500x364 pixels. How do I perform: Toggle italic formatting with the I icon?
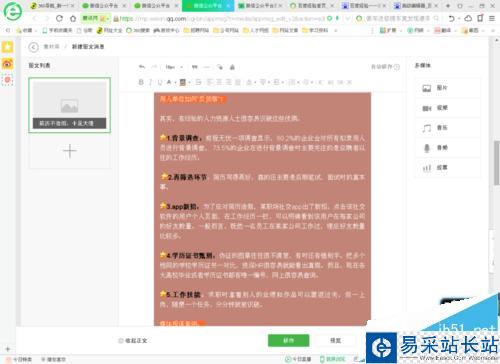pyautogui.click(x=150, y=82)
